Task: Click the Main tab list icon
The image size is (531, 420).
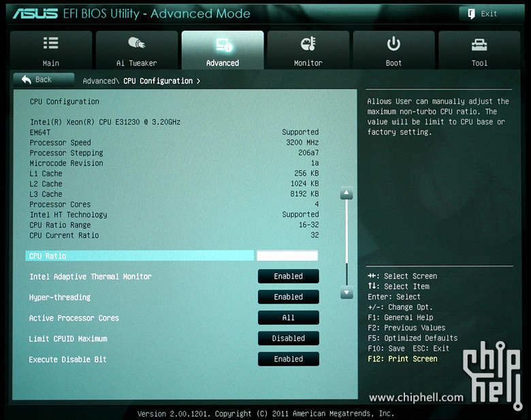Action: point(51,43)
